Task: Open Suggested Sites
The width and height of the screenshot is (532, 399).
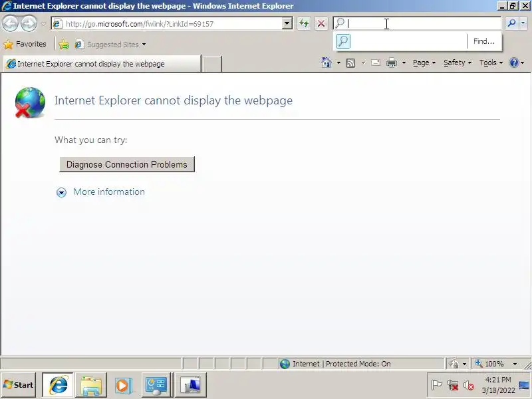Action: point(110,45)
